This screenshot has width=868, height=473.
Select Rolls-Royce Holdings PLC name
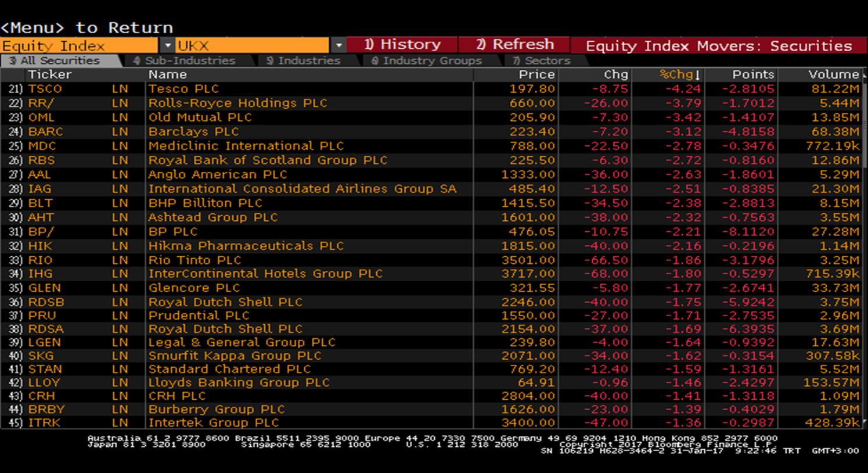click(237, 103)
